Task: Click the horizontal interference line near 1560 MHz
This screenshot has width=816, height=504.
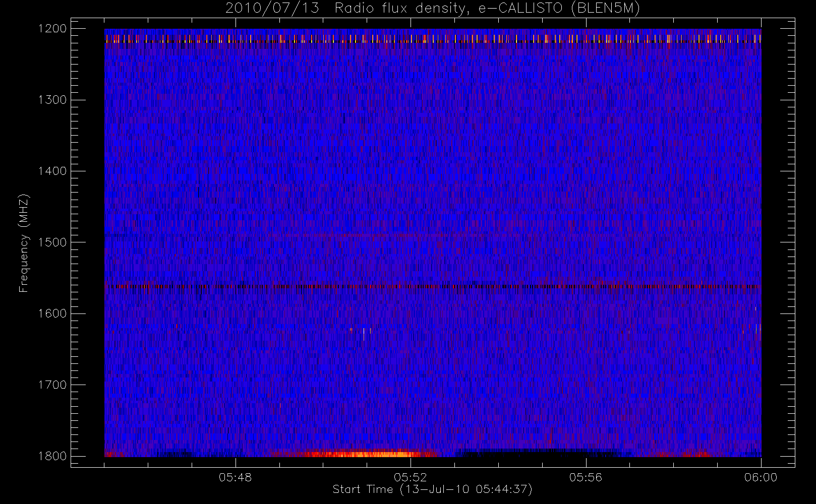Action: 433,286
